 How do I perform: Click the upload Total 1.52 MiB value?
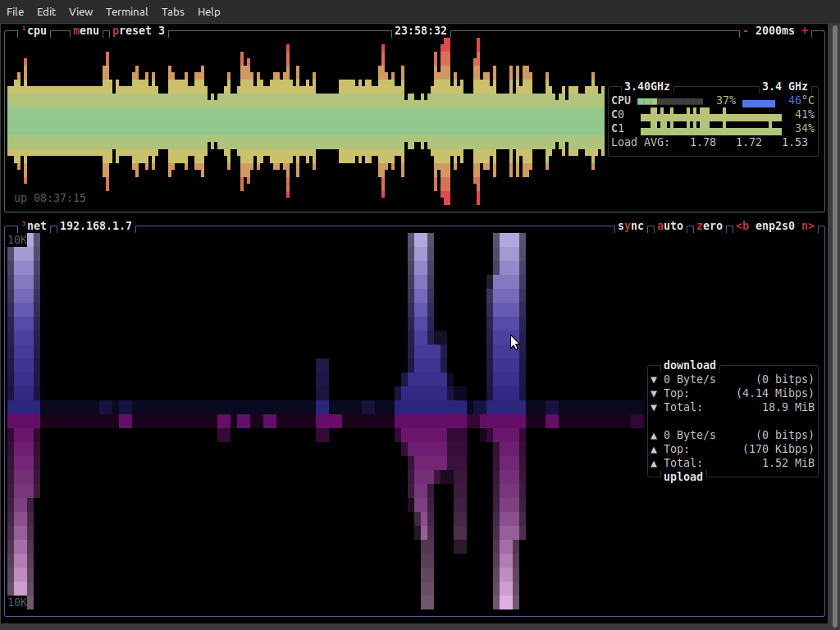[x=788, y=463]
